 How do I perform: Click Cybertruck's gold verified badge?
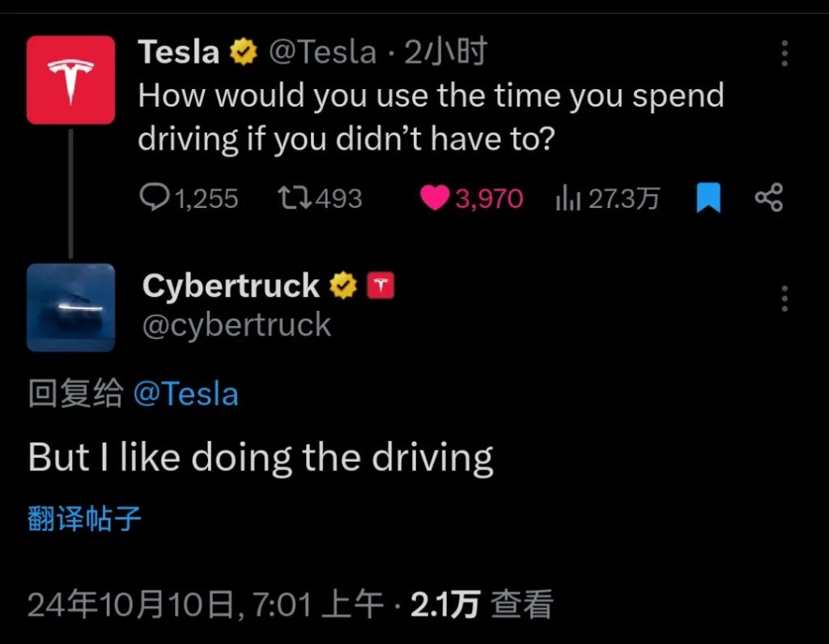pos(343,286)
